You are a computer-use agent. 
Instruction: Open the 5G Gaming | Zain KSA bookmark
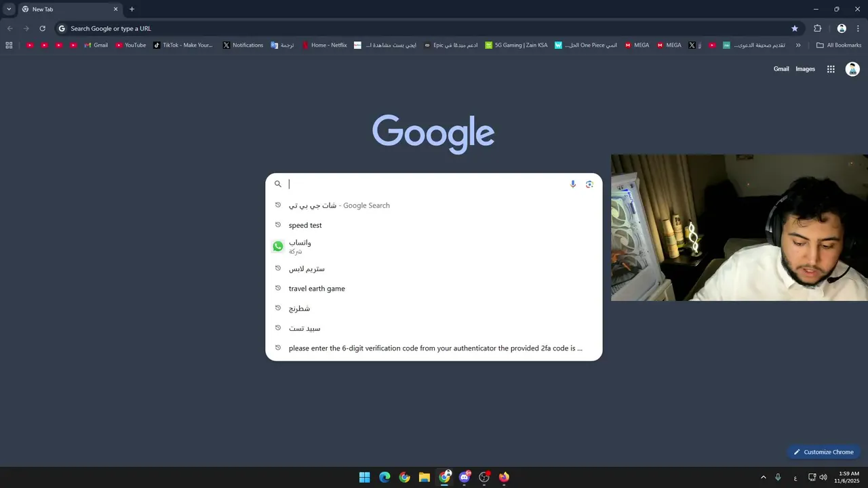516,45
